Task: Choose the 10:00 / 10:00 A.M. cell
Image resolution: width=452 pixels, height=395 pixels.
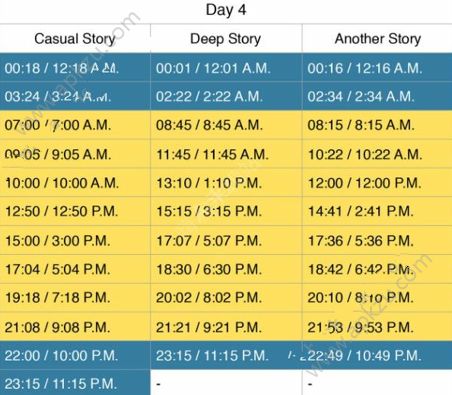Action: point(75,183)
